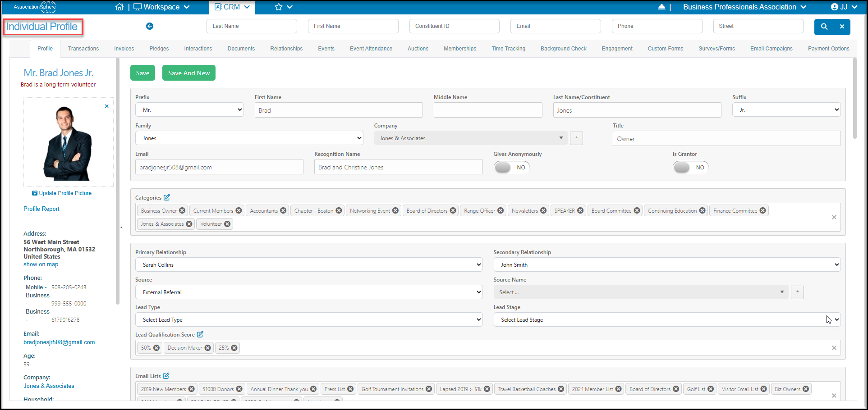Click the home icon in top bar
This screenshot has width=868, height=410.
point(119,7)
